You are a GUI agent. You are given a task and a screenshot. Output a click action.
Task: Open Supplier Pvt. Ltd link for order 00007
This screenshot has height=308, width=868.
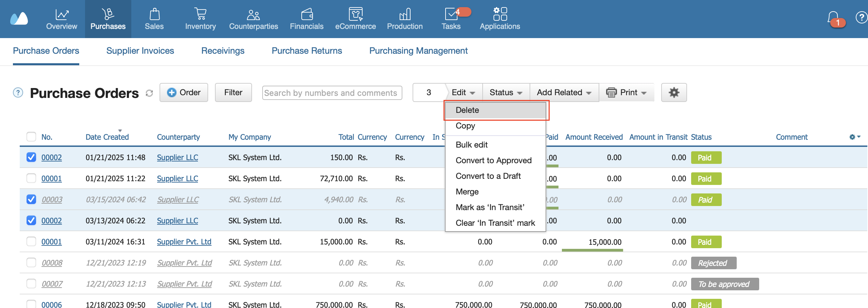[184, 284]
